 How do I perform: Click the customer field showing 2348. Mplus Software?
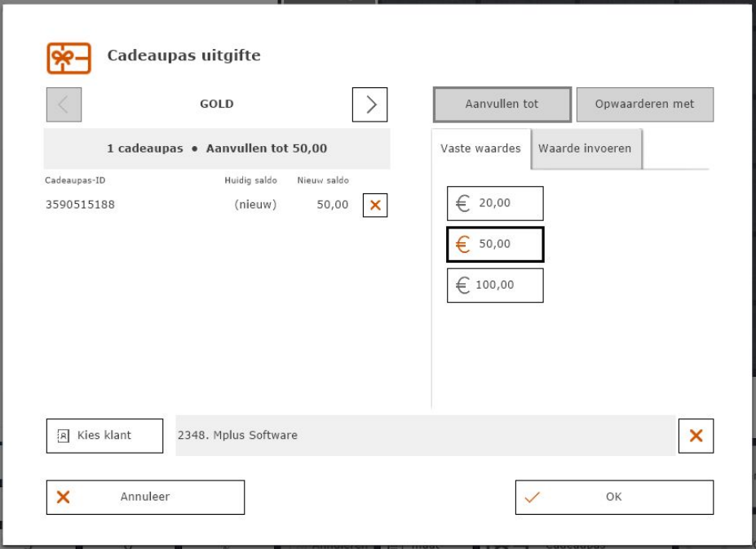tap(424, 436)
